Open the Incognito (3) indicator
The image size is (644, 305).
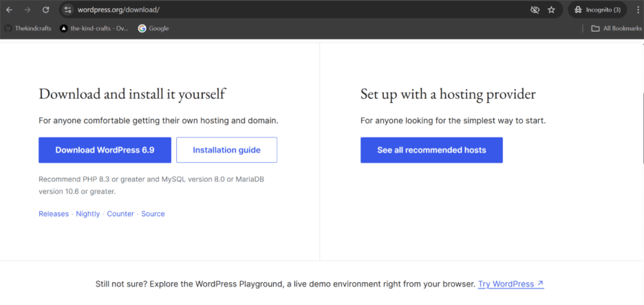coord(597,10)
